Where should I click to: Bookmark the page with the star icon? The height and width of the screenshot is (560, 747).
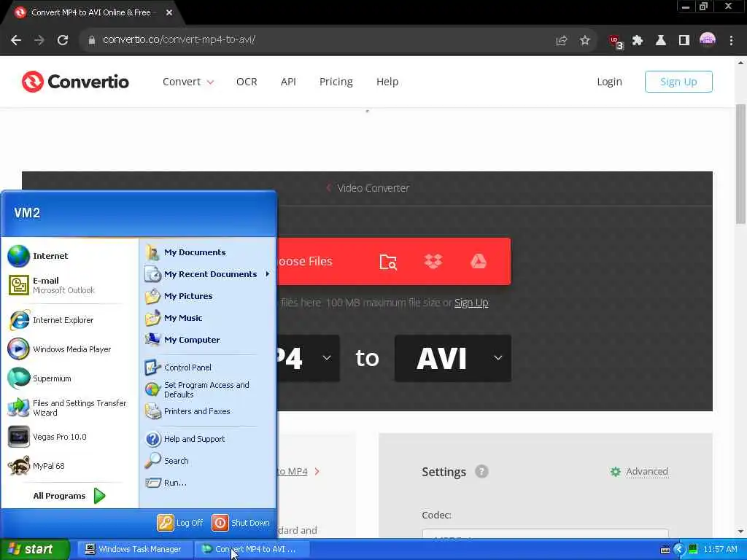tap(584, 41)
